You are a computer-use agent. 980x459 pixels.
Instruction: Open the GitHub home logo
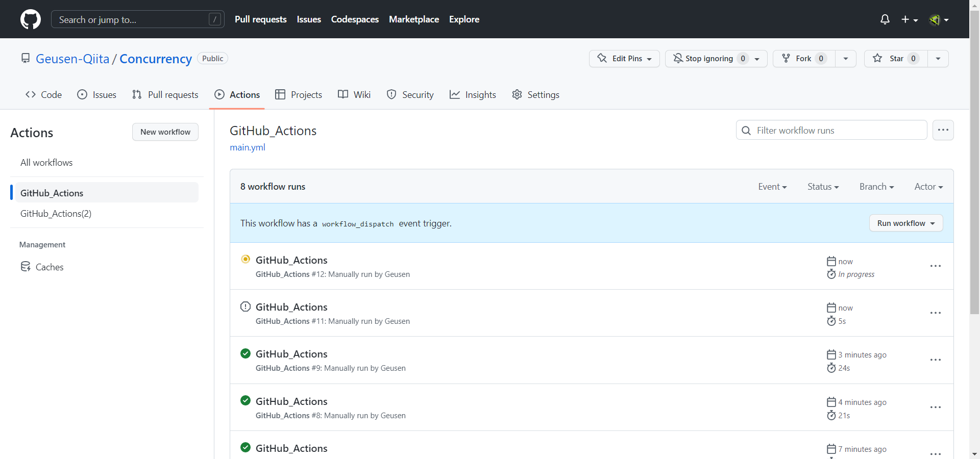[x=31, y=19]
